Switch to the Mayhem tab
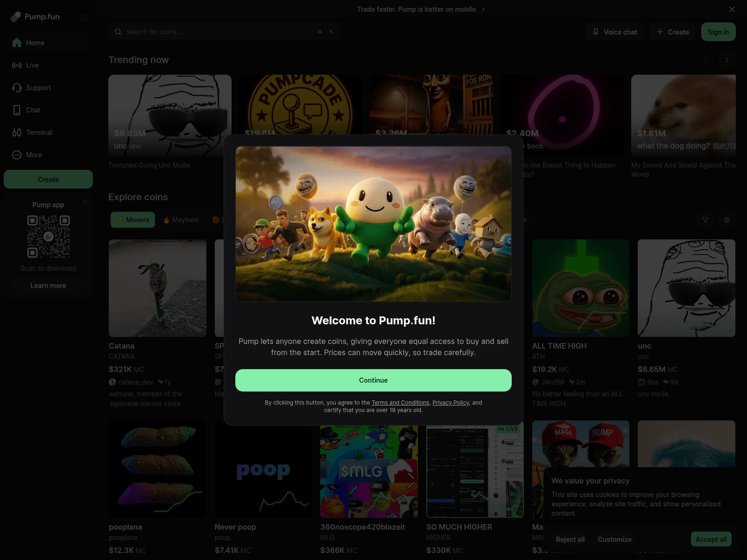Viewport: 747px width, 560px height. coord(181,220)
